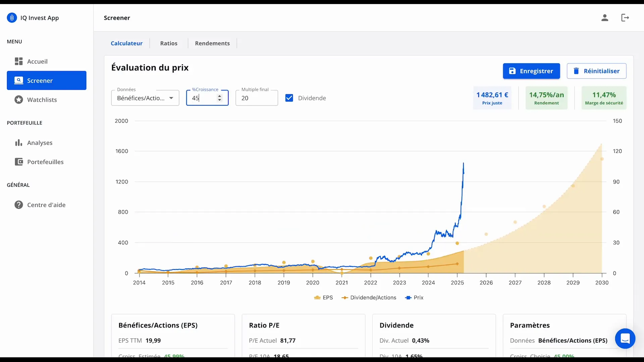Click the Div. Actuel 0,43% value
Viewport: 644px width, 362px height.
click(x=421, y=341)
